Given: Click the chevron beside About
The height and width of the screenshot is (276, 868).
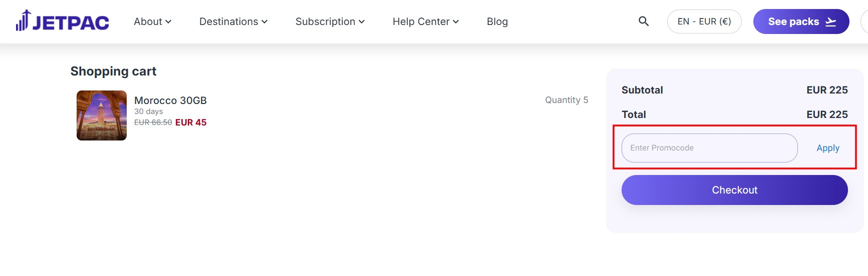Looking at the screenshot, I should click(168, 22).
